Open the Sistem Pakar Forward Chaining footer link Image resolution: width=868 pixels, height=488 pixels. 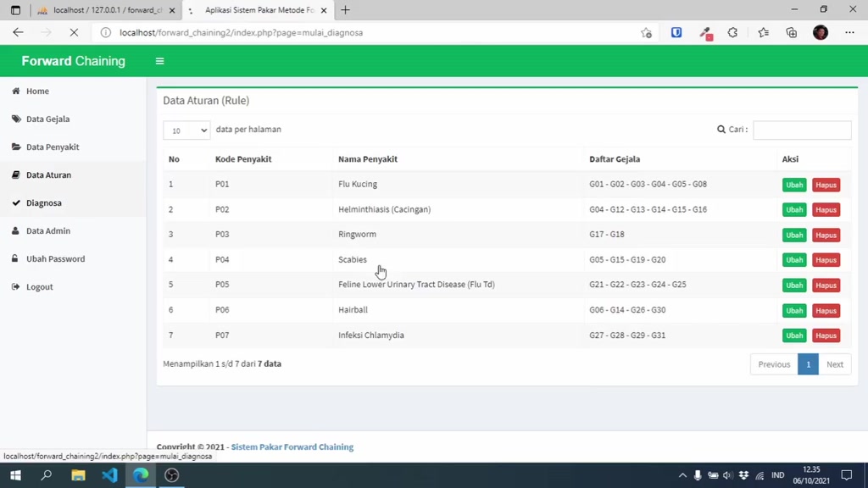(x=292, y=446)
